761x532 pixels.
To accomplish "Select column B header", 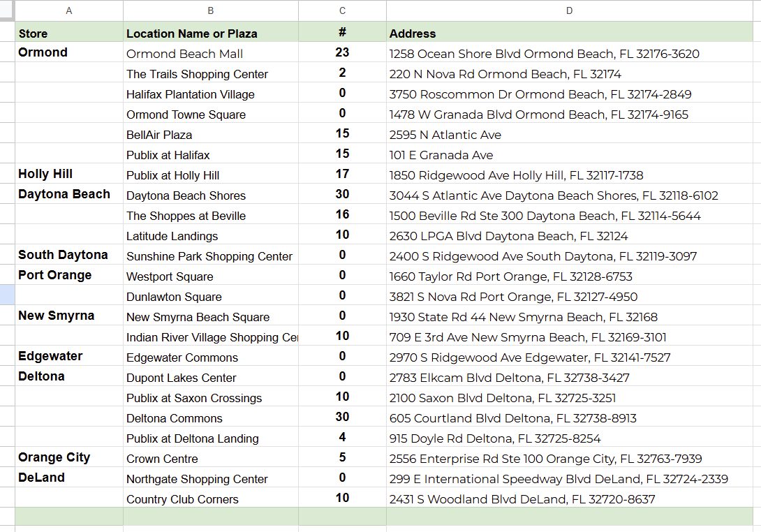I will pos(211,10).
